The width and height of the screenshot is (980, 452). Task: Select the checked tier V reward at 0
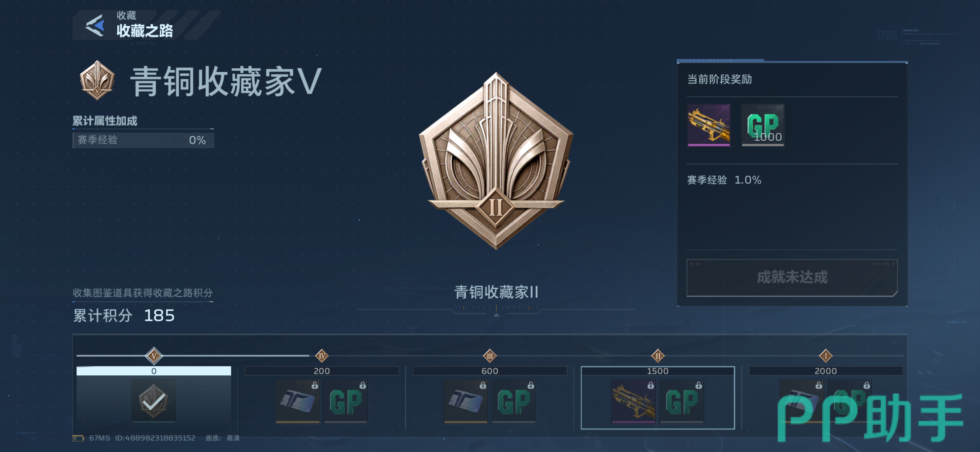point(154,401)
